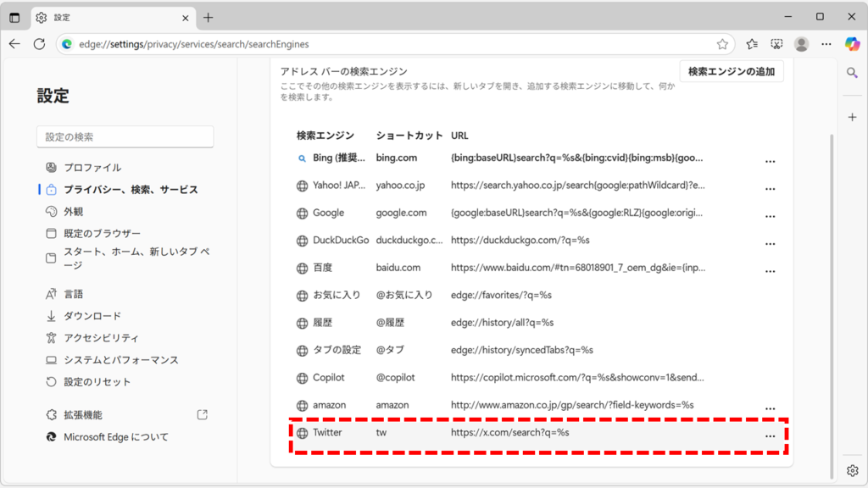Select the 設定 browser tab
Viewport: 868px width, 488px height.
pos(113,18)
